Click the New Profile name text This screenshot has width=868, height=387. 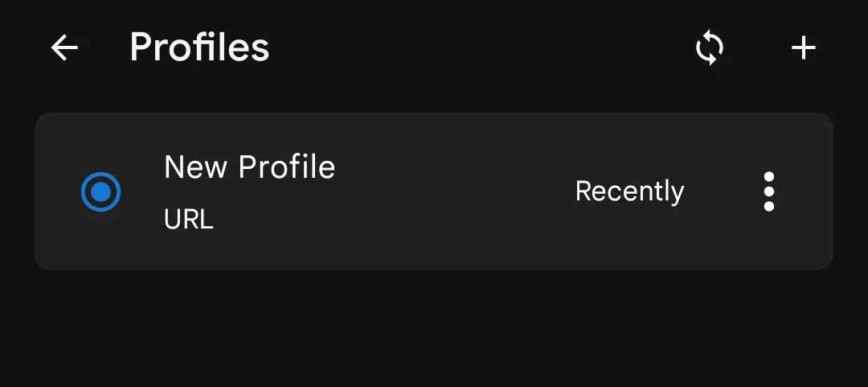click(x=249, y=167)
